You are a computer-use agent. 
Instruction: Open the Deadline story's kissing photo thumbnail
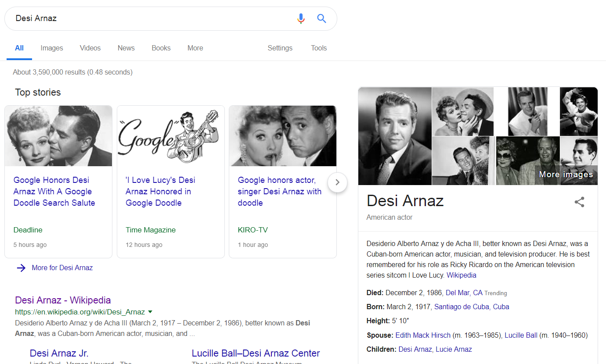click(58, 136)
